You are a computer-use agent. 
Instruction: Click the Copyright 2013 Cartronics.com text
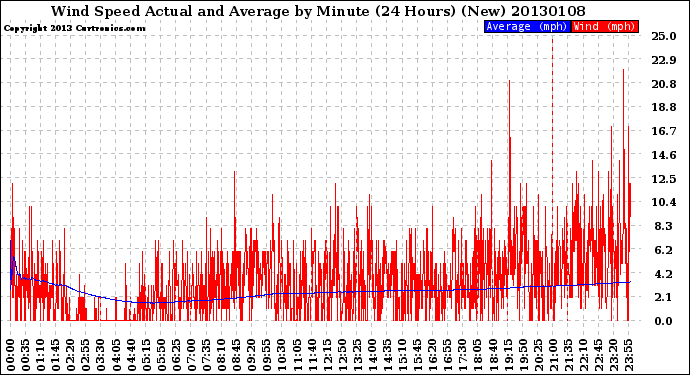[x=74, y=28]
